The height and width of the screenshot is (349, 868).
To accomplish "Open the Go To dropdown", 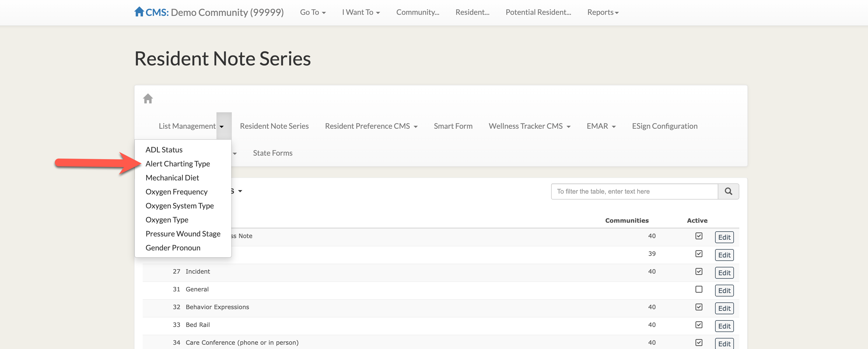I will coord(312,12).
